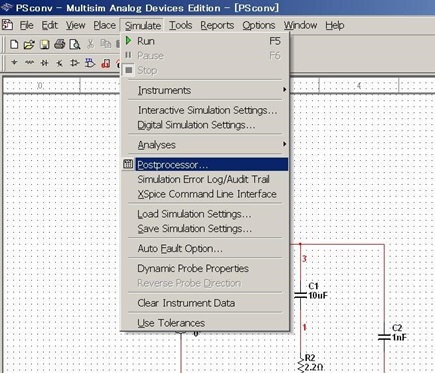Open the View menu
The width and height of the screenshot is (435, 373).
[x=75, y=25]
